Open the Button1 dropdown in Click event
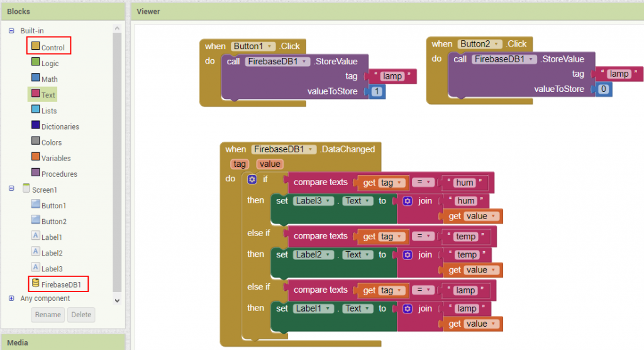Image resolution: width=644 pixels, height=350 pixels. pos(253,46)
